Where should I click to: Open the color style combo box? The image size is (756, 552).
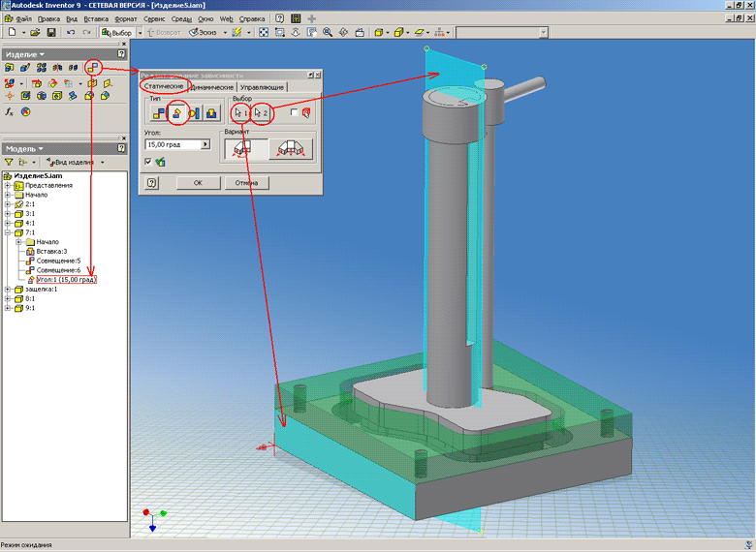coord(502,32)
